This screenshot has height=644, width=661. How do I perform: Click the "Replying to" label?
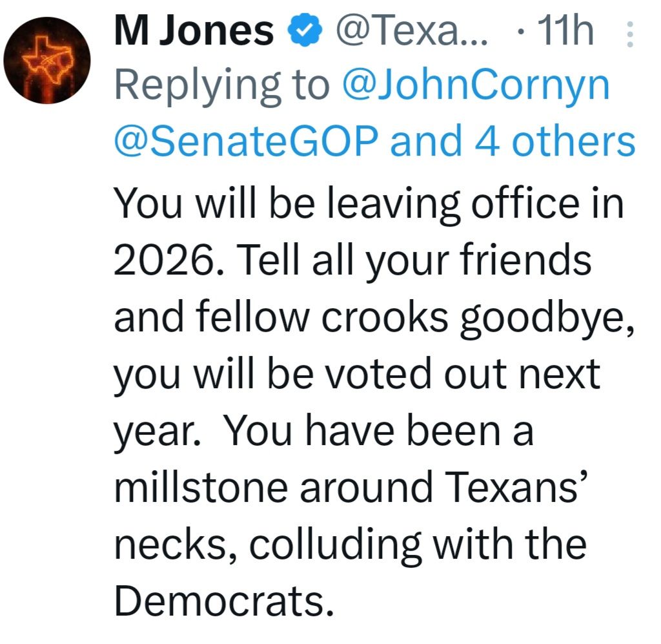pos(221,86)
